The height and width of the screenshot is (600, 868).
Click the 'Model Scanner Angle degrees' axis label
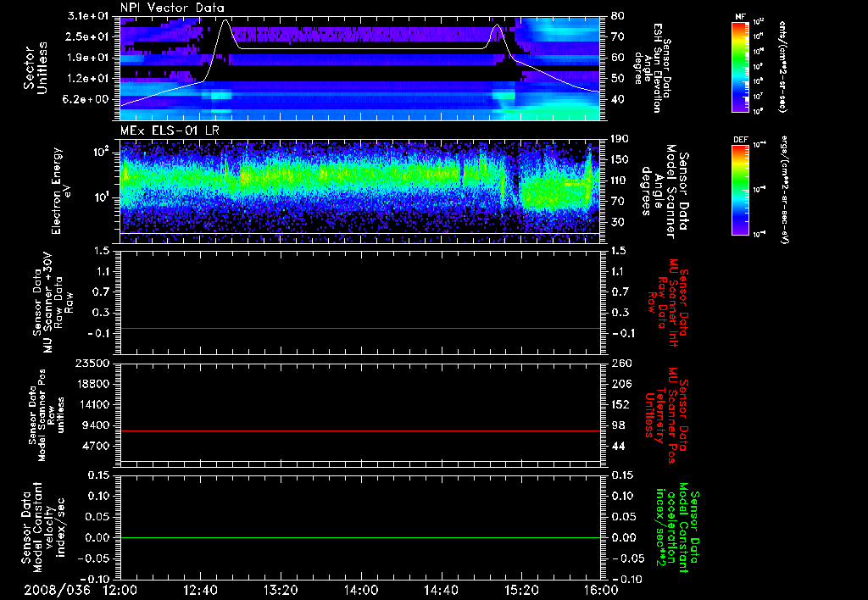pyautogui.click(x=665, y=191)
